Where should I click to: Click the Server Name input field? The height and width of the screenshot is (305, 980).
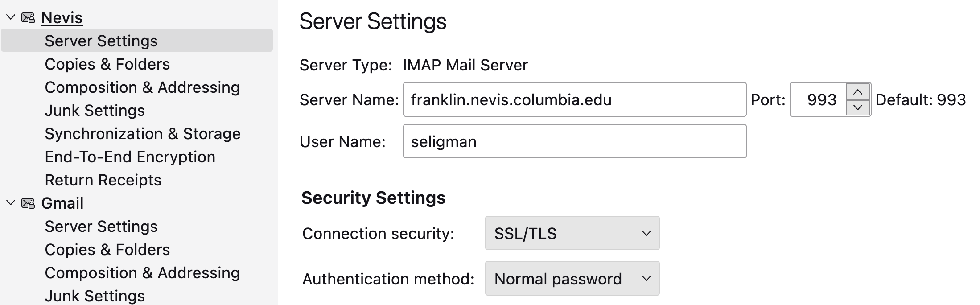(574, 99)
